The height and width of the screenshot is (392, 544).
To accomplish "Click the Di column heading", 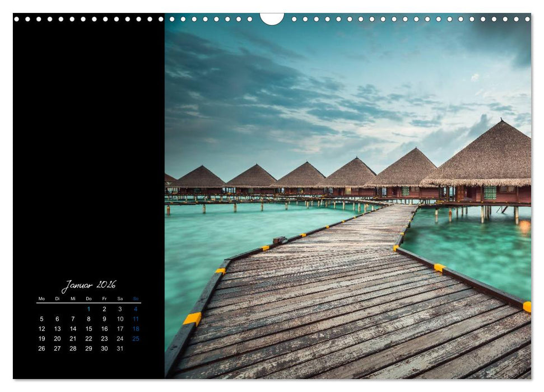I will tap(57, 298).
